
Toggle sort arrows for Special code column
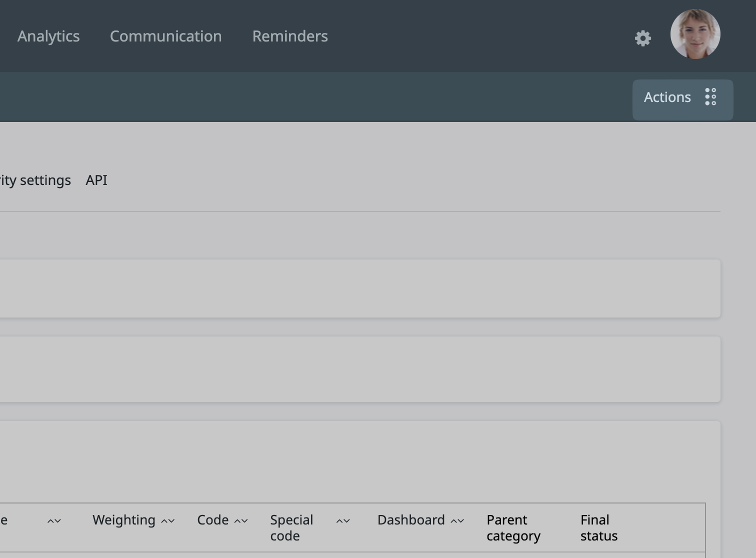343,521
